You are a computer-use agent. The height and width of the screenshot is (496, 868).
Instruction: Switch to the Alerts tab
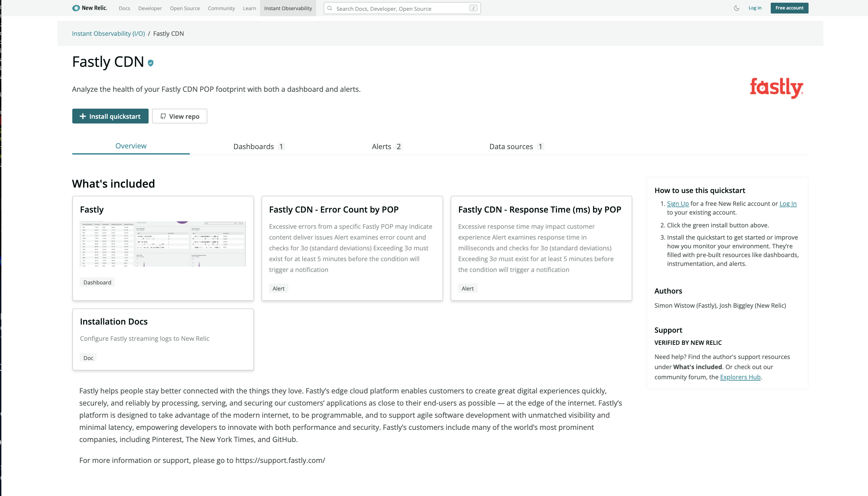click(x=381, y=146)
